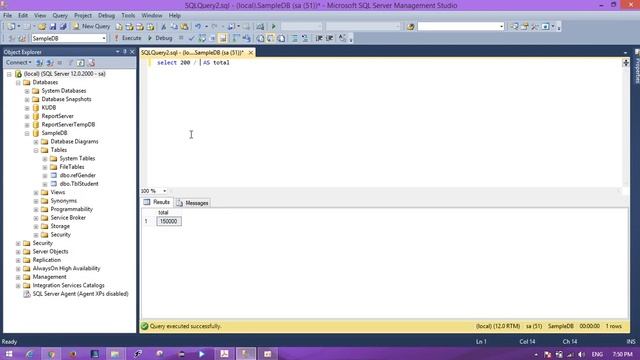Expand the dbo.TblStudent table node
Screen dimensions: 640x360
[x=45, y=184]
